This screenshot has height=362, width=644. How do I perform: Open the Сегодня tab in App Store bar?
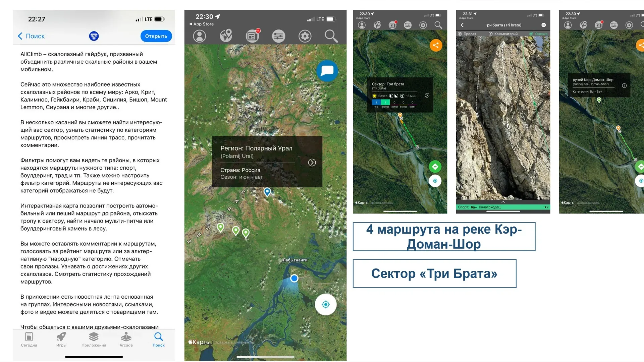(x=29, y=339)
